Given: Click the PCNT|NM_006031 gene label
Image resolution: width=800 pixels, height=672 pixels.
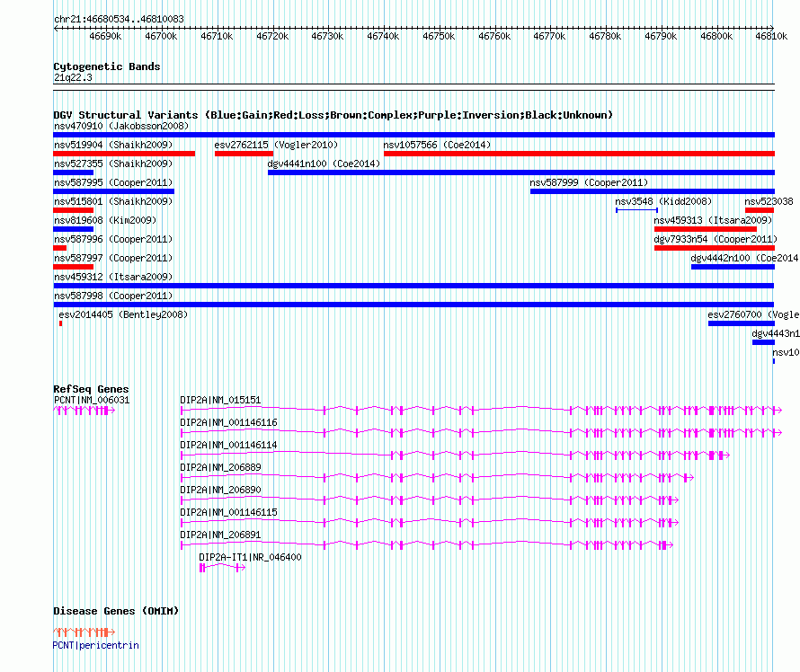Looking at the screenshot, I should click(x=92, y=401).
